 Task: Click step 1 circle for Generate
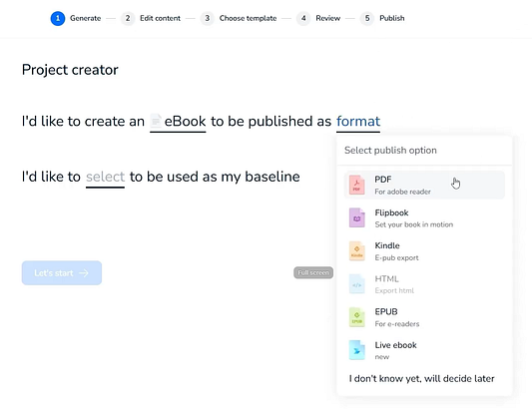tap(58, 18)
